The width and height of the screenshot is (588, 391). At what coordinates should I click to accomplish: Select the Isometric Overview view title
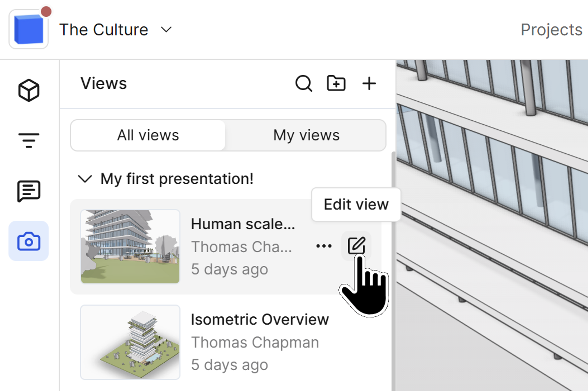(260, 319)
